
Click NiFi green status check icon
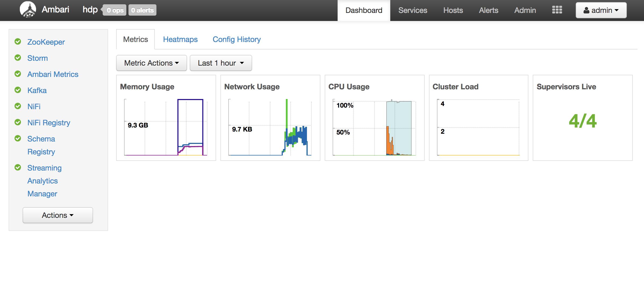(18, 106)
